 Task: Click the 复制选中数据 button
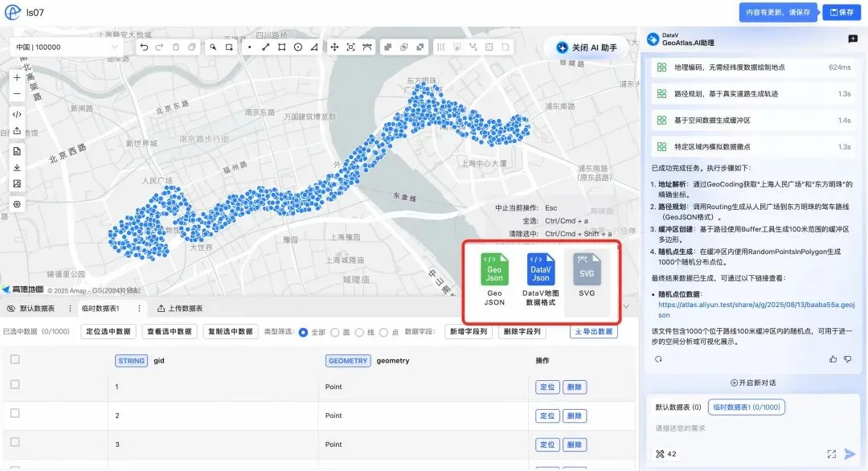[231, 331]
